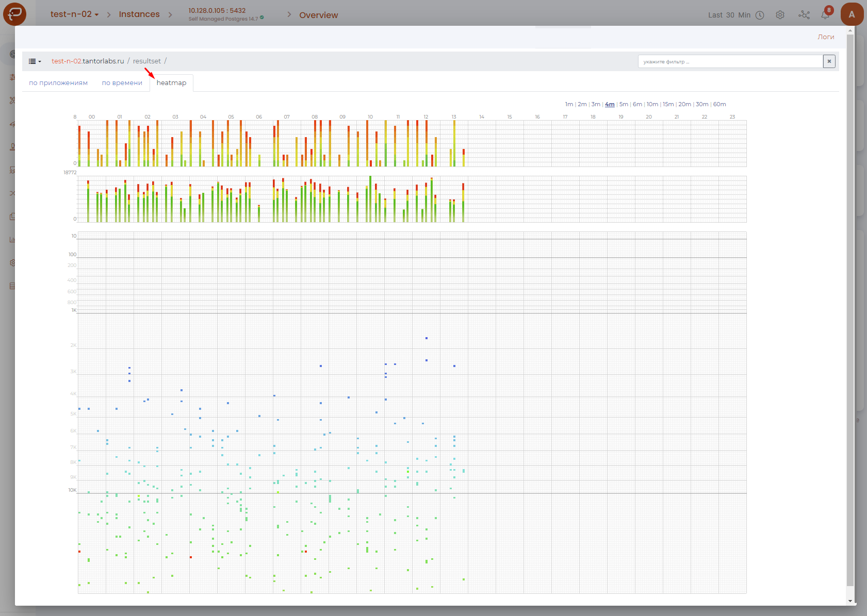The height and width of the screenshot is (616, 867).
Task: Open the 'Логи' link
Action: click(825, 37)
